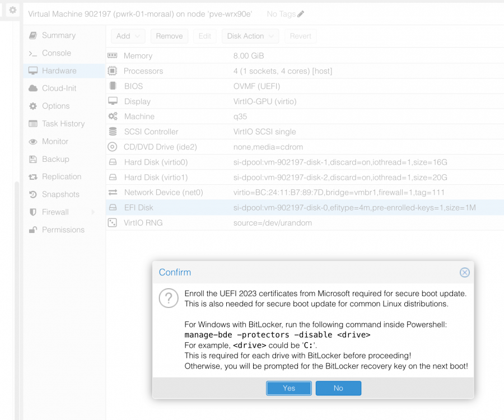Click the BIOS chip icon

pyautogui.click(x=113, y=86)
